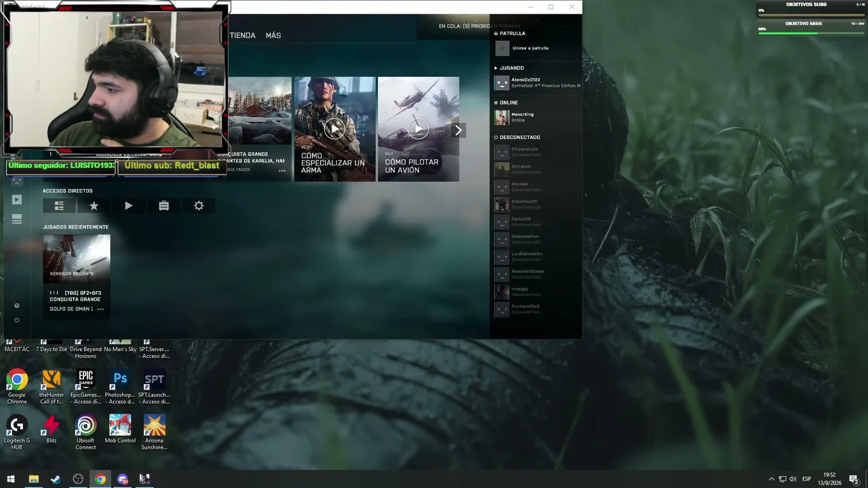868x488 pixels.
Task: Show hidden system tray icons
Action: click(771, 479)
